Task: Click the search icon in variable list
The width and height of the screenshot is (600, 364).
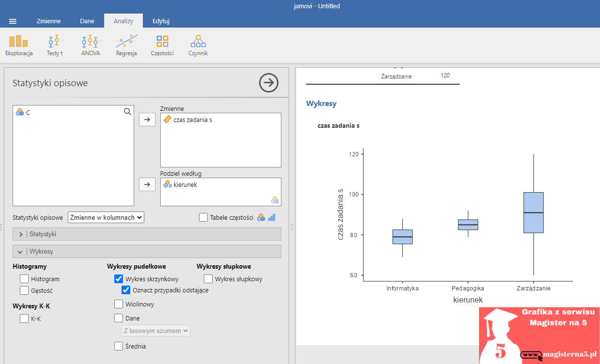Action: [127, 112]
